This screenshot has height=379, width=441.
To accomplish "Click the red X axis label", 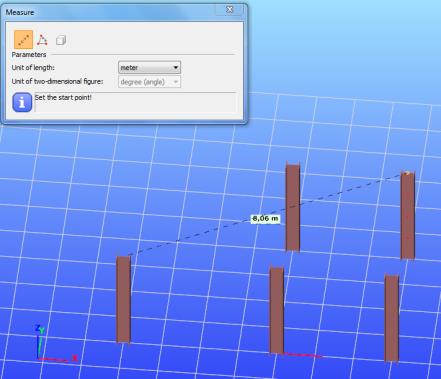I will [x=75, y=358].
